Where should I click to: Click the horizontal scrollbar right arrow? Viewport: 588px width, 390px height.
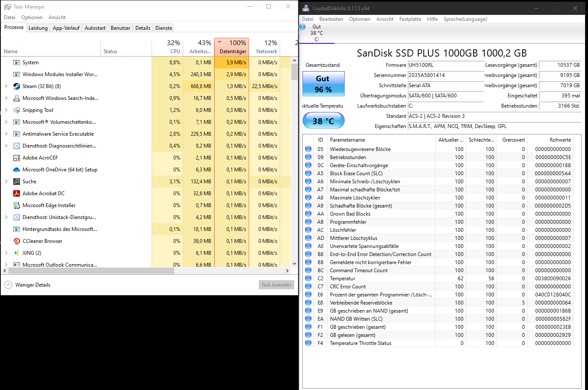287,270
